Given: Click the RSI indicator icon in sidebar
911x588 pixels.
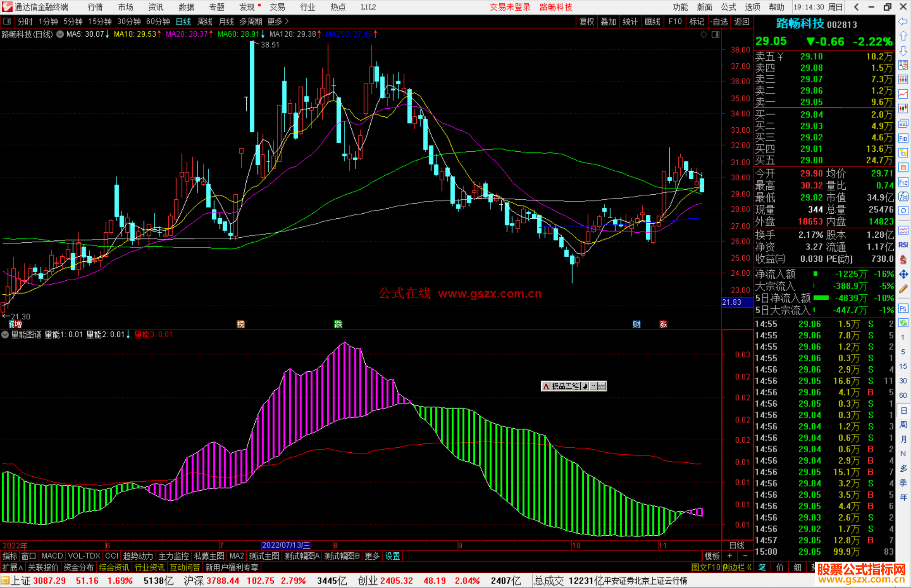Looking at the screenshot, I should pyautogui.click(x=903, y=245).
